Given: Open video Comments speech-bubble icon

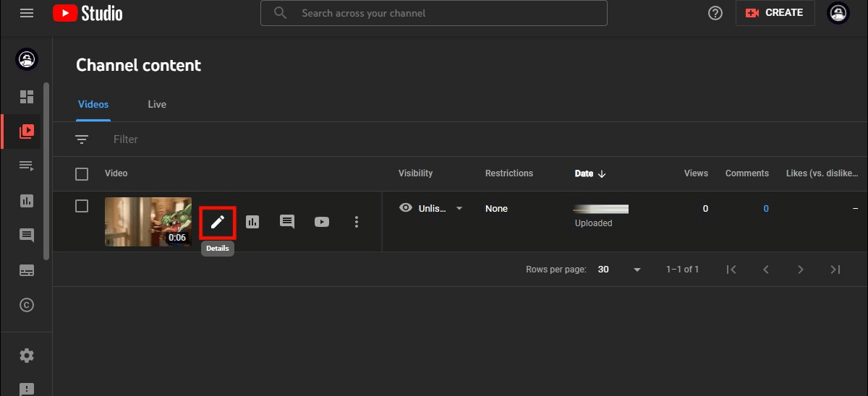Looking at the screenshot, I should point(287,222).
